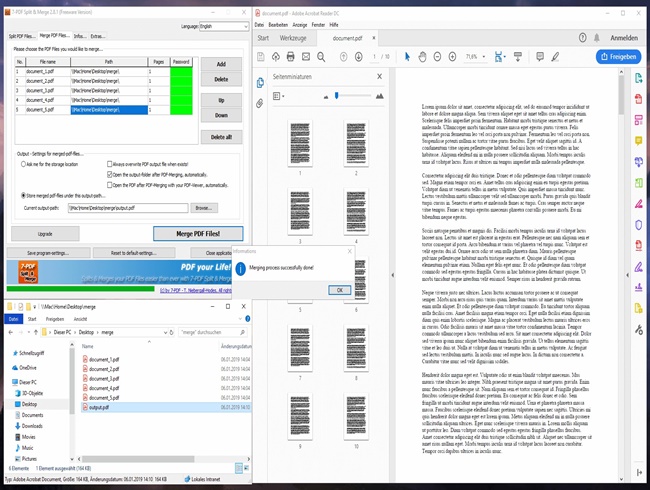The image size is (650, 490).
Task: Switch to the Split PDF Files tab
Action: coord(22,36)
